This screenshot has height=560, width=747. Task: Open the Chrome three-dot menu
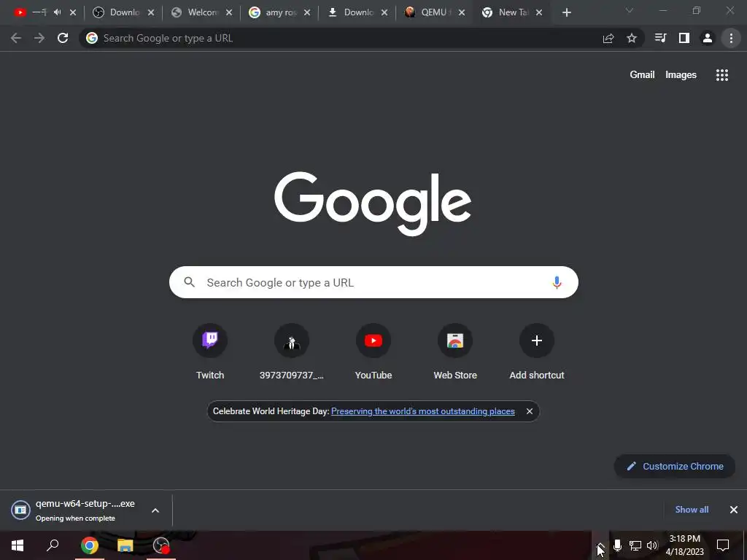point(731,38)
